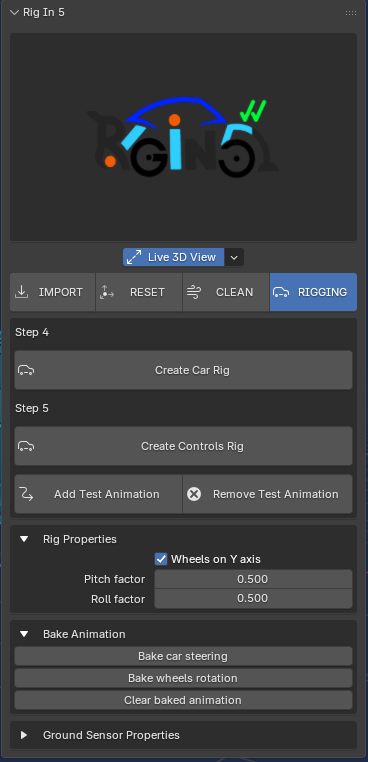This screenshot has height=762, width=368.
Task: Toggle the Wheels on Y axis checkbox
Action: 161,559
